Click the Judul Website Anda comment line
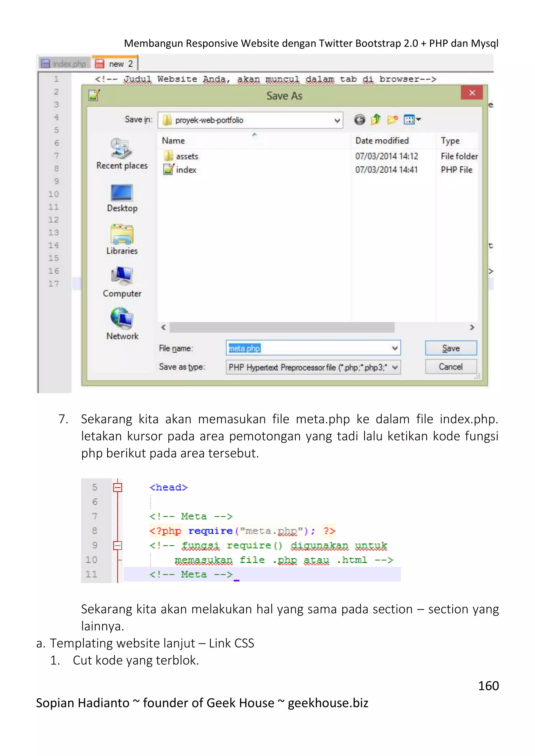535x756 pixels. [x=265, y=79]
